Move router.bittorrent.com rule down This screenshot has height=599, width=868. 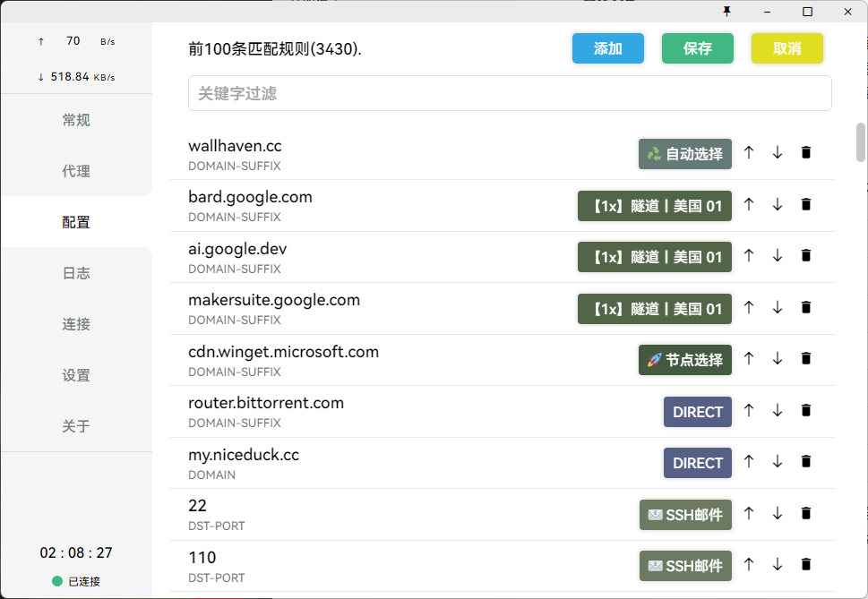pyautogui.click(x=778, y=411)
